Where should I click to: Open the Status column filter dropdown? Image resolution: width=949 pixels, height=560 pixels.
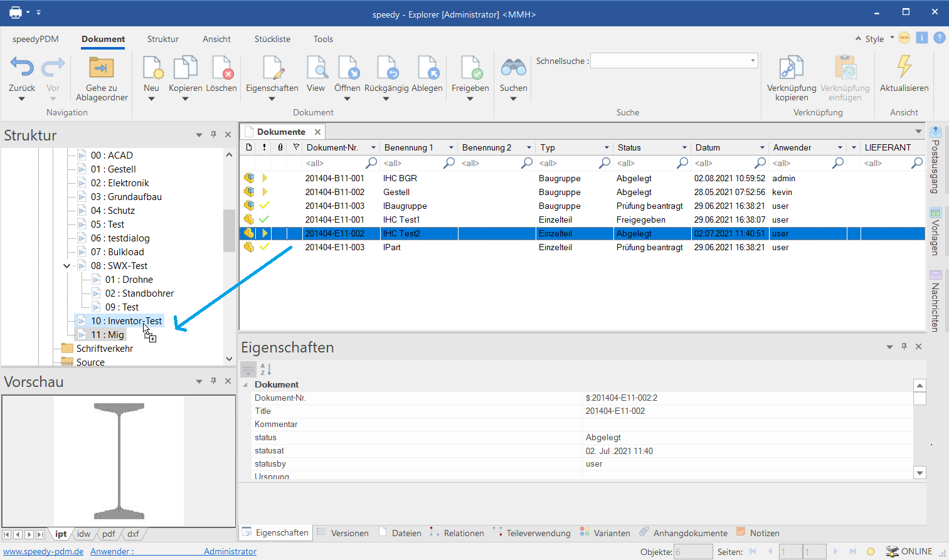click(684, 148)
